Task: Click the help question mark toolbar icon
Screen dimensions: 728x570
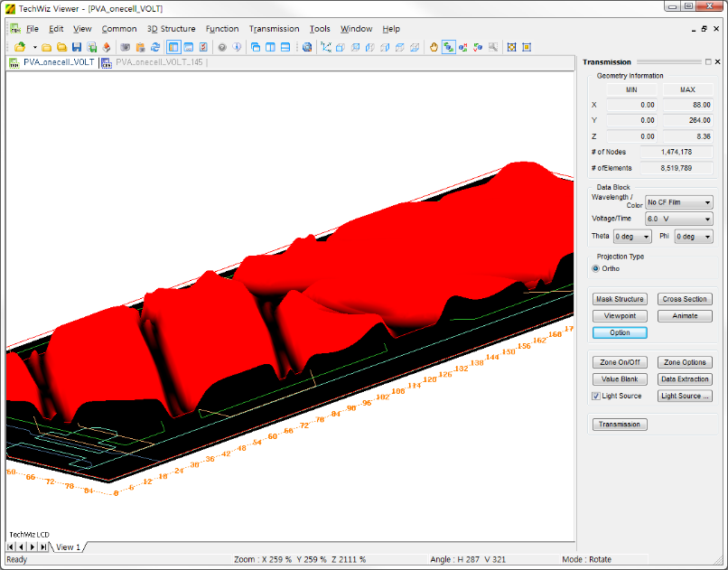Action: pyautogui.click(x=221, y=47)
